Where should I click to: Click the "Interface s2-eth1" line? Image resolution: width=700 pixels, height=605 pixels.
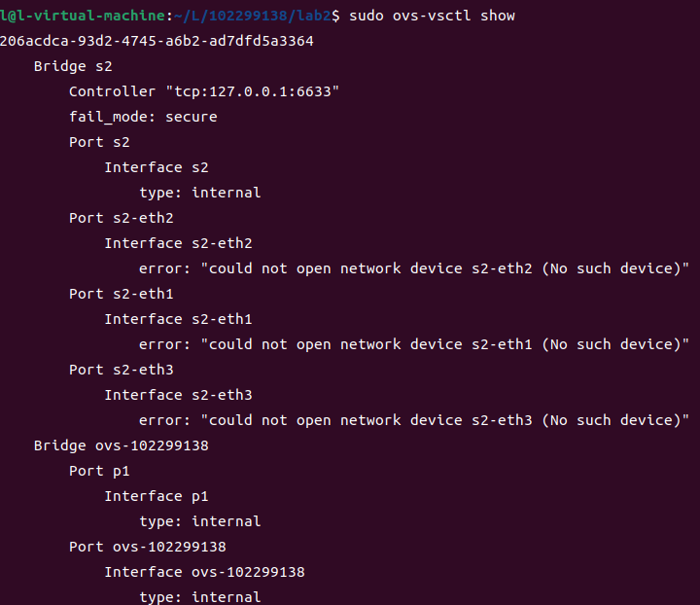[x=178, y=319]
